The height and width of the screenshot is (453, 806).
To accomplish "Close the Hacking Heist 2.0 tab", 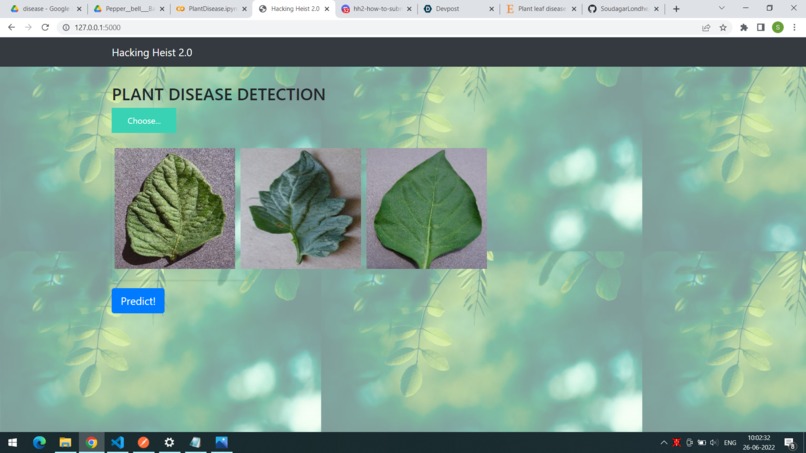I will pos(327,9).
